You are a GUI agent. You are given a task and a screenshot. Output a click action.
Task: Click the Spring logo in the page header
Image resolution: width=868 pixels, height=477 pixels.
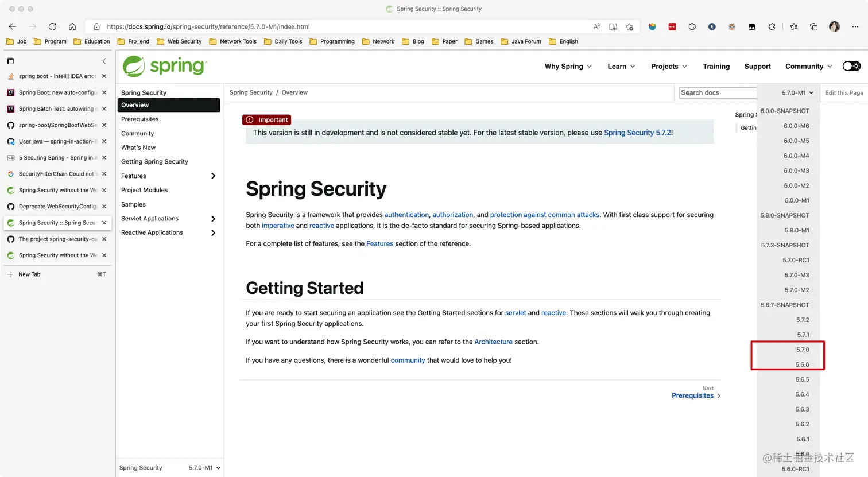[164, 66]
